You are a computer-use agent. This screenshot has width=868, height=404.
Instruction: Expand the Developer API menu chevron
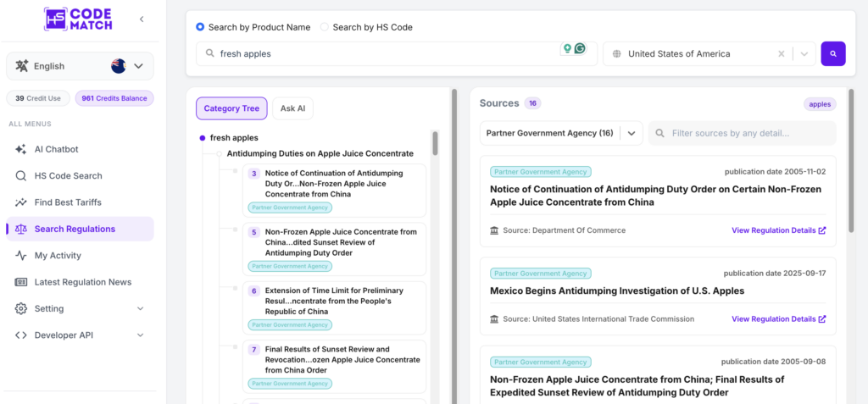(x=140, y=335)
